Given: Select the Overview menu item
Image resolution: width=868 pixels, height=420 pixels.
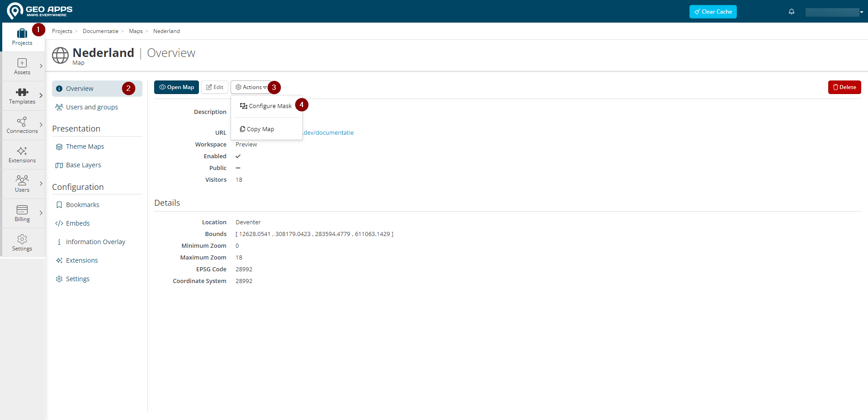Looking at the screenshot, I should point(97,89).
